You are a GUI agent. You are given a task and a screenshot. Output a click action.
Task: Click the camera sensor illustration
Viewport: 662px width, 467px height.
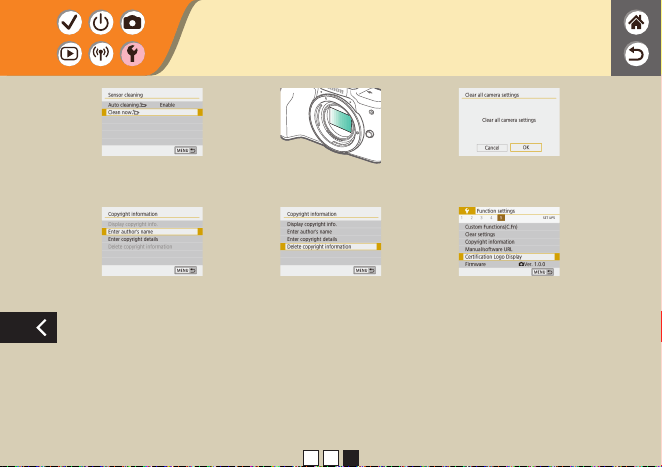coord(331,125)
